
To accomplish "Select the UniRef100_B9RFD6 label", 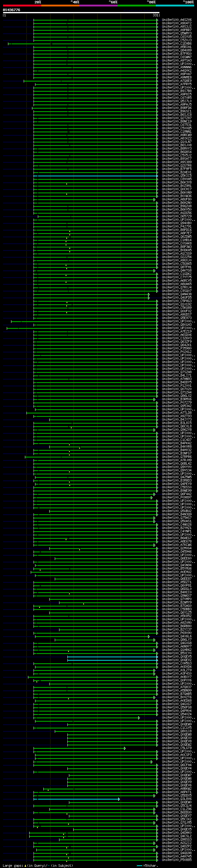I will click(176, 108).
